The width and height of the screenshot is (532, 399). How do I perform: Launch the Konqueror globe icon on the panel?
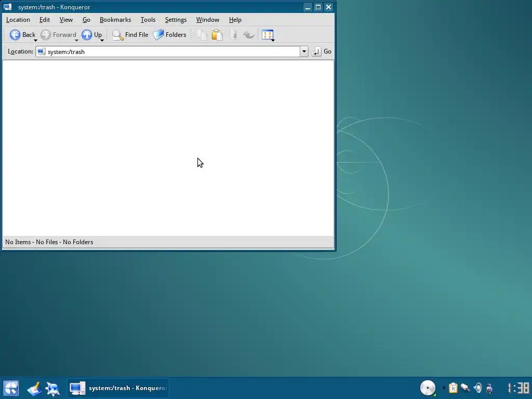(52, 389)
